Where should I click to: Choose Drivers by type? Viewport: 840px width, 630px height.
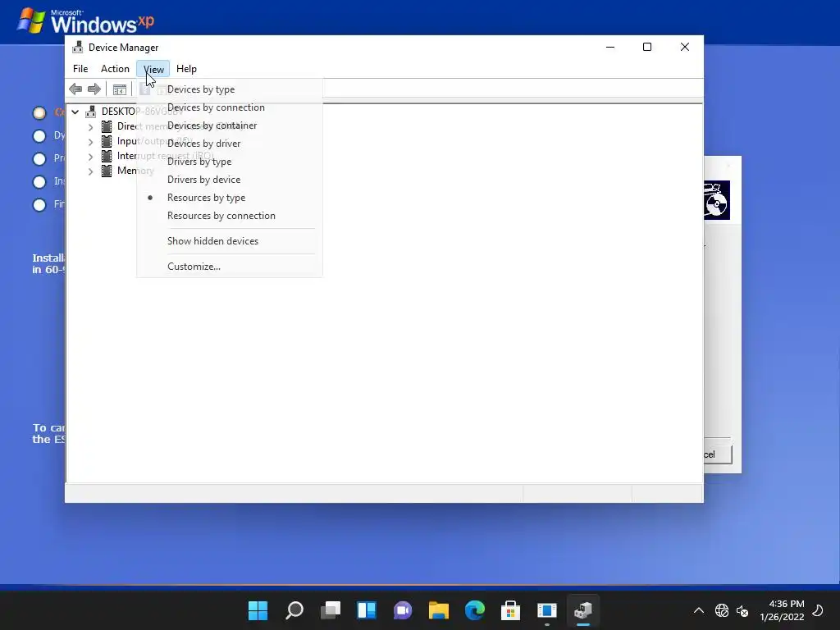click(230, 162)
